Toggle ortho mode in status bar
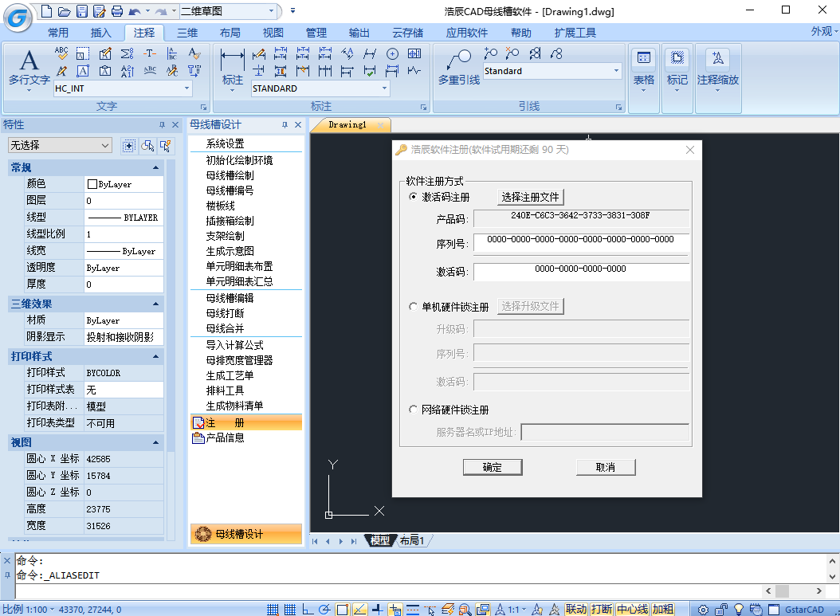840x616 pixels. tap(308, 609)
